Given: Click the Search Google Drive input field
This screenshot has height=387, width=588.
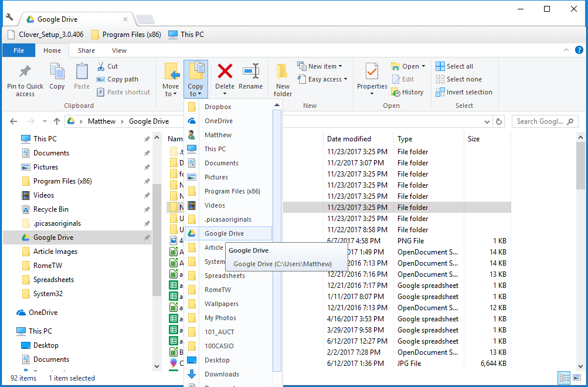Looking at the screenshot, I should pos(542,121).
